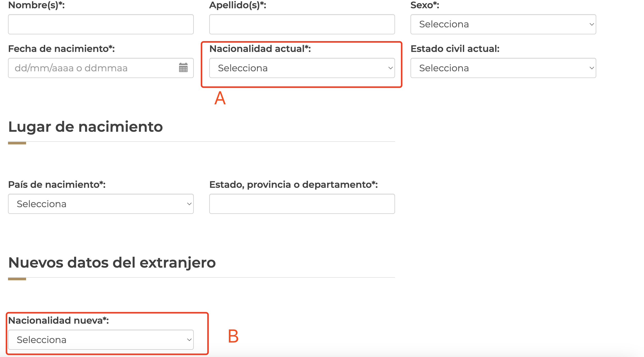Click the Estado civil actual label

(455, 49)
